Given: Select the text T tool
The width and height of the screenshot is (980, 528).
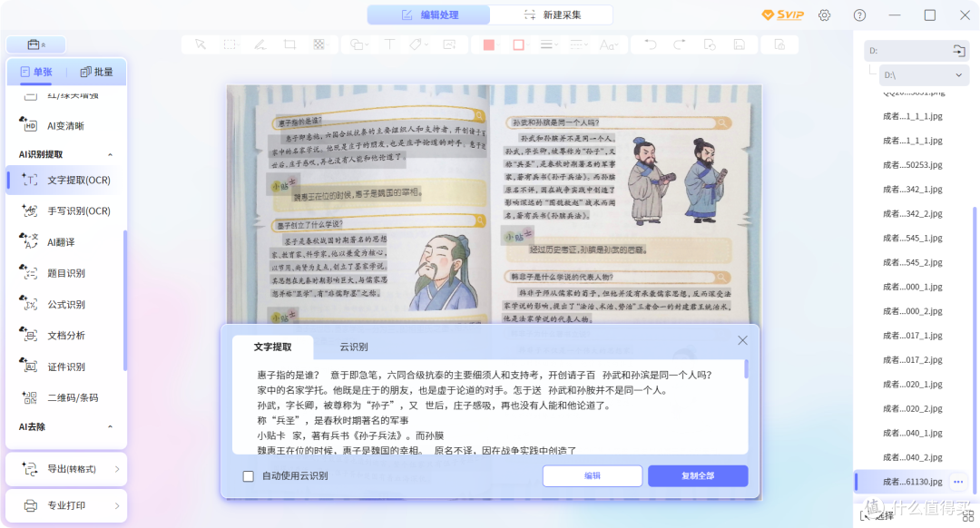Looking at the screenshot, I should 389,44.
